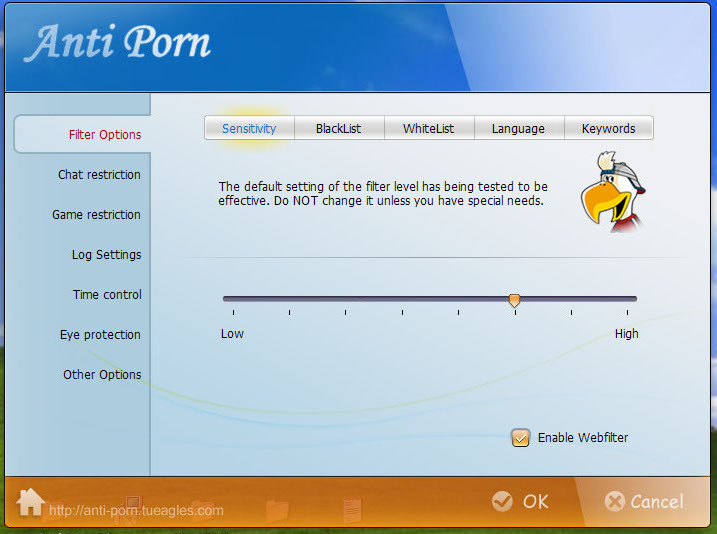
Task: Click the Anti Porn logo title
Action: point(118,42)
